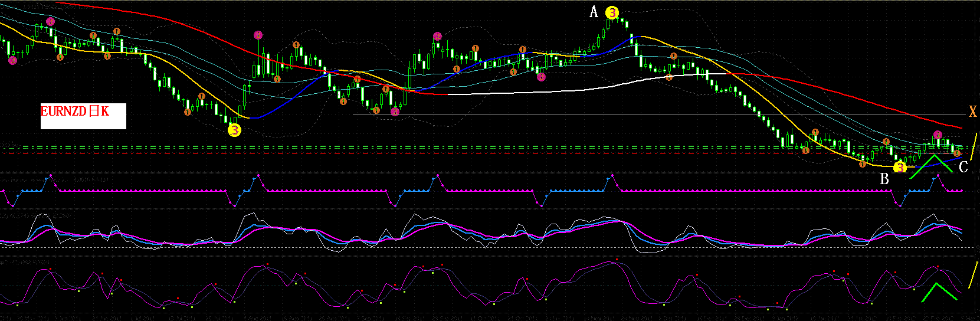The width and height of the screenshot is (980, 321).
Task: Select the green caret shape in the bottom oscillator panel
Action: (x=939, y=293)
